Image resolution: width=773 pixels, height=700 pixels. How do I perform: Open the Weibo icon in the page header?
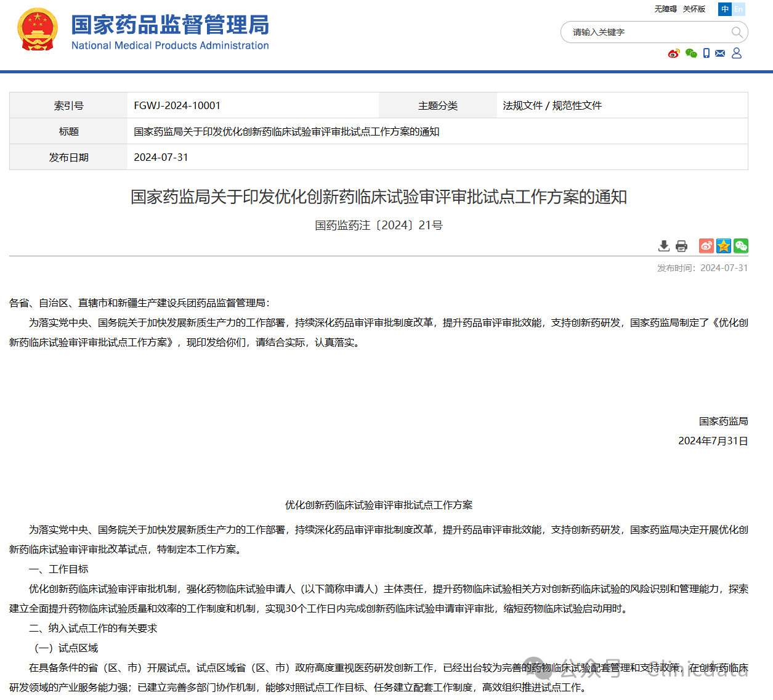pyautogui.click(x=674, y=54)
